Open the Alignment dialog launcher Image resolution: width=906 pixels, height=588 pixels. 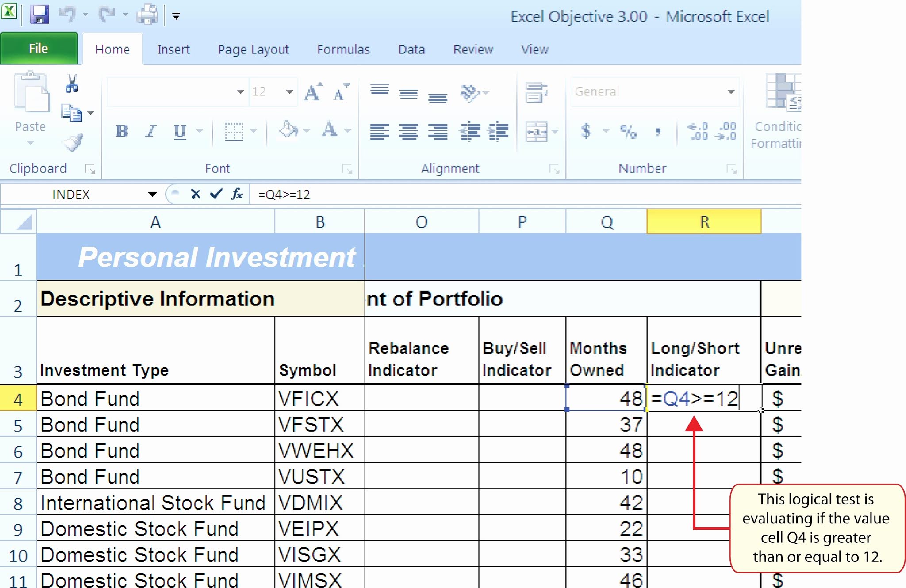click(554, 169)
